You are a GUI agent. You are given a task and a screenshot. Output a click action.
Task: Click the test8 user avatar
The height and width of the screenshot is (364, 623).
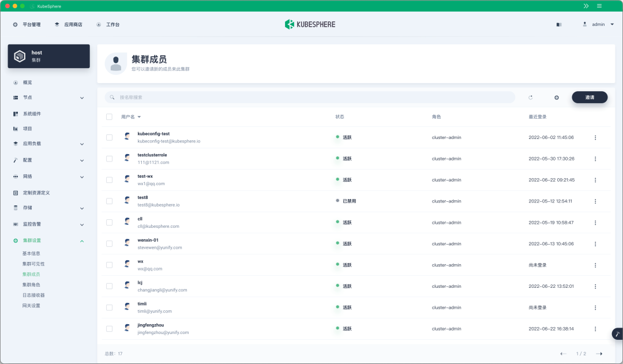pyautogui.click(x=127, y=200)
